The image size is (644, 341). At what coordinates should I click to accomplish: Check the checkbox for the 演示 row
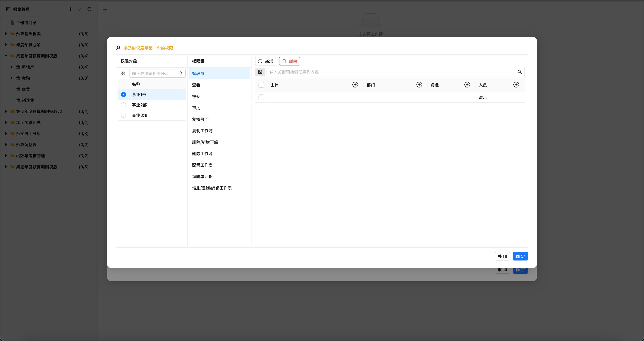(x=261, y=97)
